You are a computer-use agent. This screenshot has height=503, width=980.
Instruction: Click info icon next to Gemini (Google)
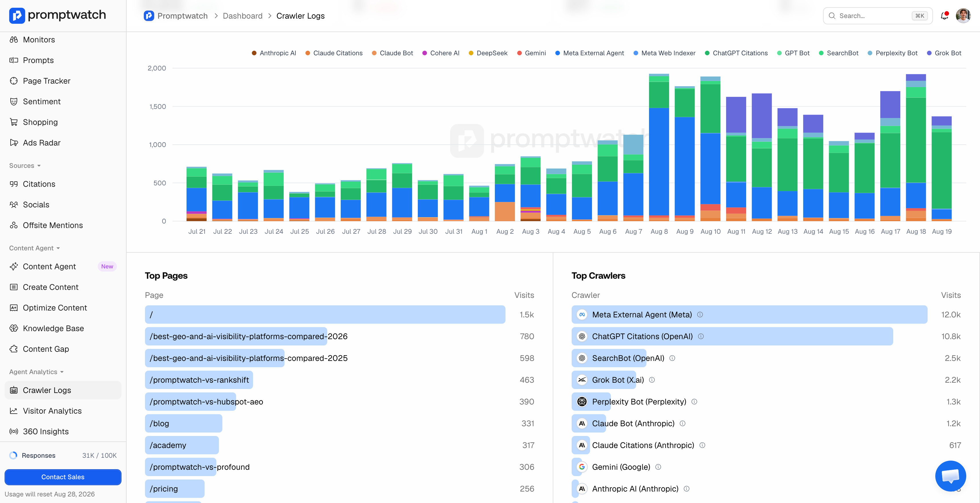(658, 467)
